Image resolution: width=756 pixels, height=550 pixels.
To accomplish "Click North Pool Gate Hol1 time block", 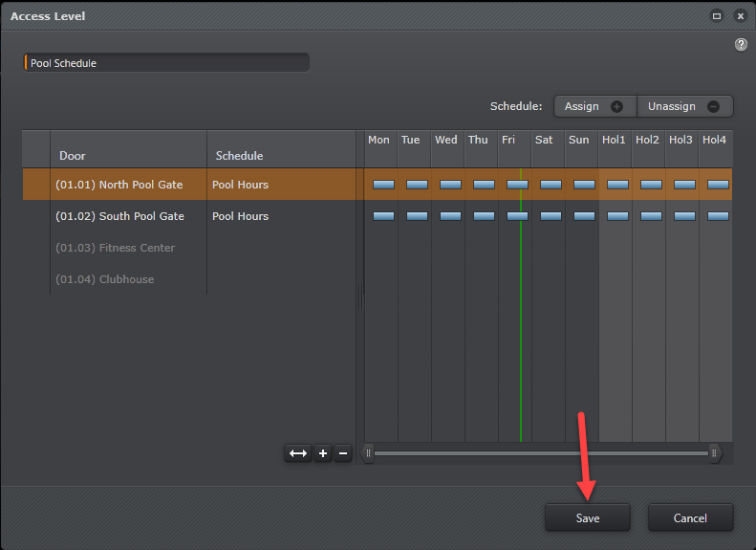I will (x=617, y=185).
